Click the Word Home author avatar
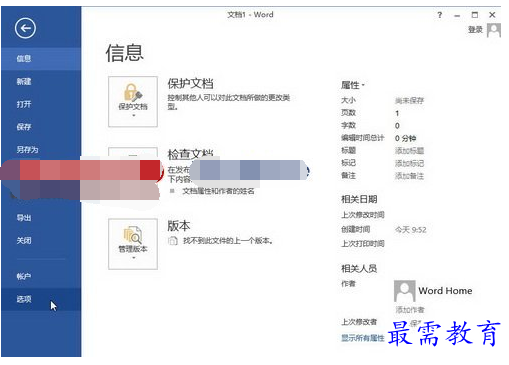This screenshot has height=365, width=509. pyautogui.click(x=404, y=291)
